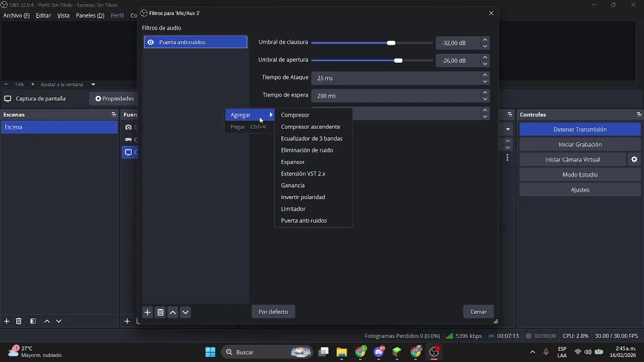
Task: Undock the Controles panel with its float icon
Action: (x=639, y=115)
